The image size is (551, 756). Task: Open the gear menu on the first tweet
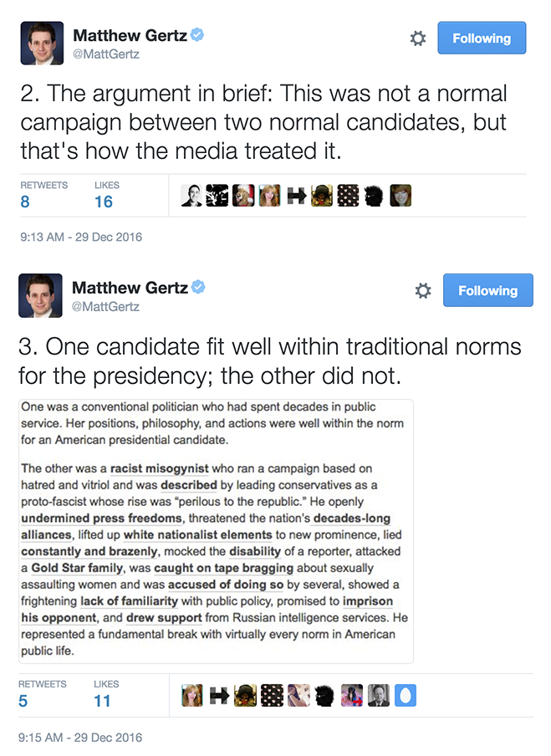pos(418,38)
